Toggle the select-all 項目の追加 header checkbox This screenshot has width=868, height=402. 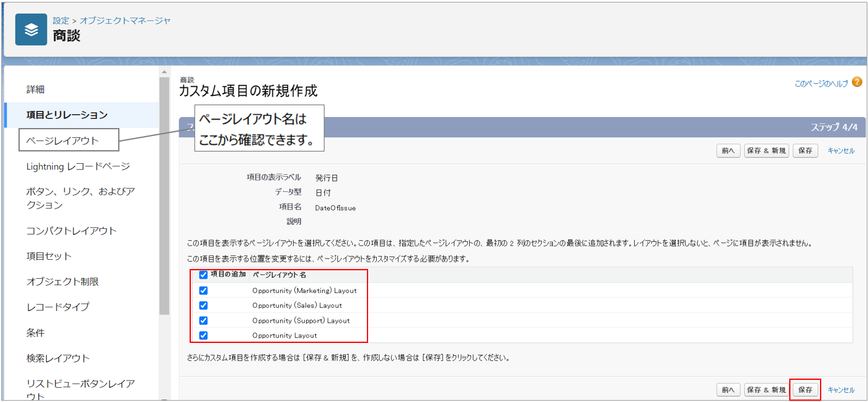pyautogui.click(x=204, y=275)
